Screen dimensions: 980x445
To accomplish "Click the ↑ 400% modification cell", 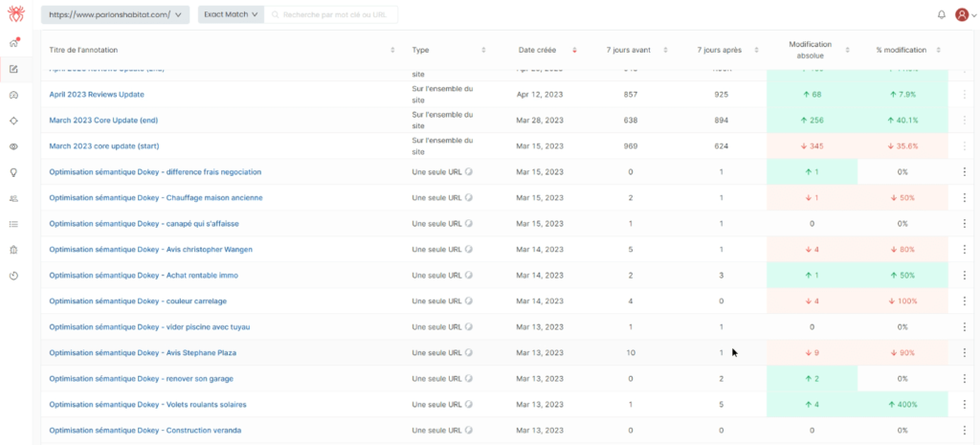I will 902,405.
